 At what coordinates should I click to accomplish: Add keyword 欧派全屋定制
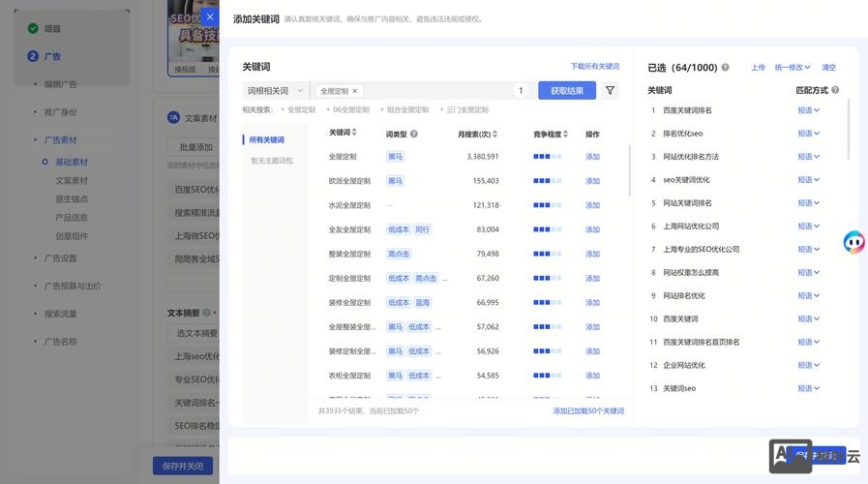592,181
